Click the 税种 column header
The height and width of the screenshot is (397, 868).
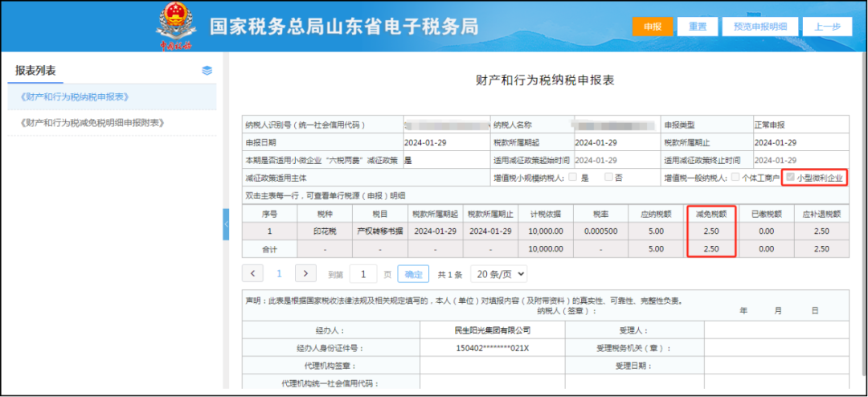coord(325,215)
